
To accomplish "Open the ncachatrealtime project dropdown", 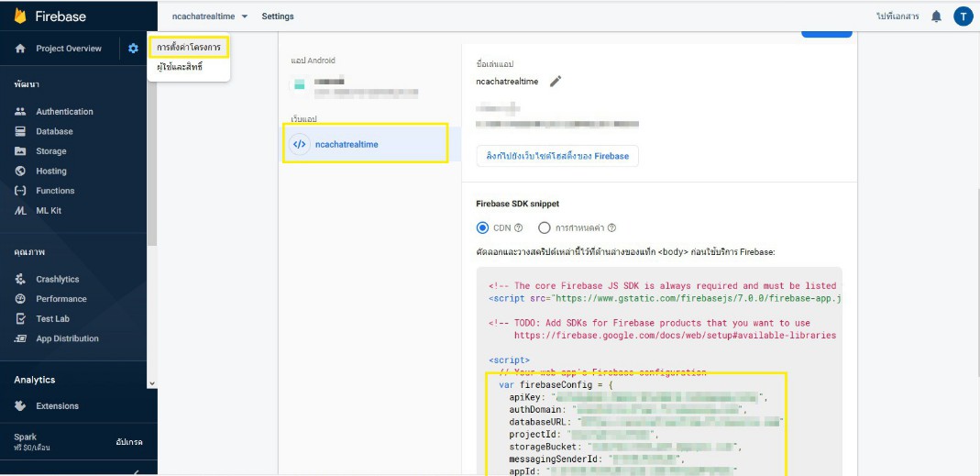I will pos(210,17).
